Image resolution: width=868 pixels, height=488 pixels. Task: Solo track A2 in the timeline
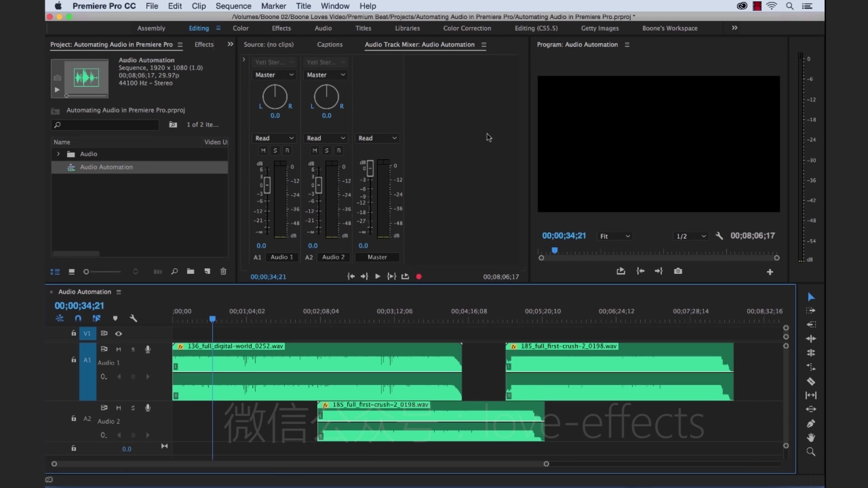pos(133,408)
